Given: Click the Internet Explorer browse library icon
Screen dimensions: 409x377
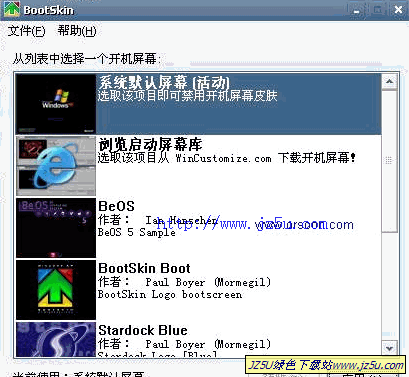Looking at the screenshot, I should tap(56, 166).
